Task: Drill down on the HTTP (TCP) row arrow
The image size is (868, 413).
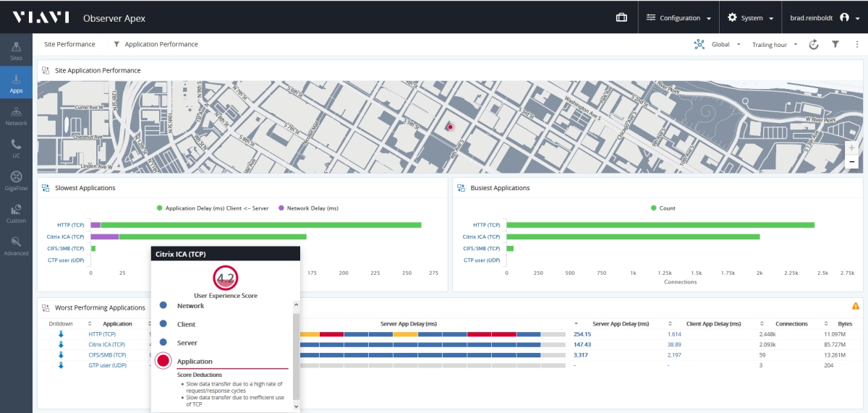Action: point(61,334)
